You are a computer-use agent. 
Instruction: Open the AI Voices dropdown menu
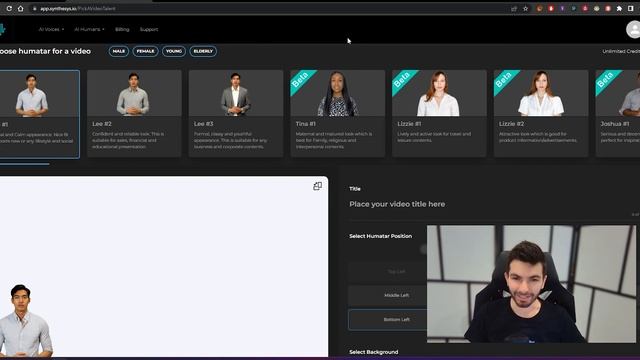[51, 29]
